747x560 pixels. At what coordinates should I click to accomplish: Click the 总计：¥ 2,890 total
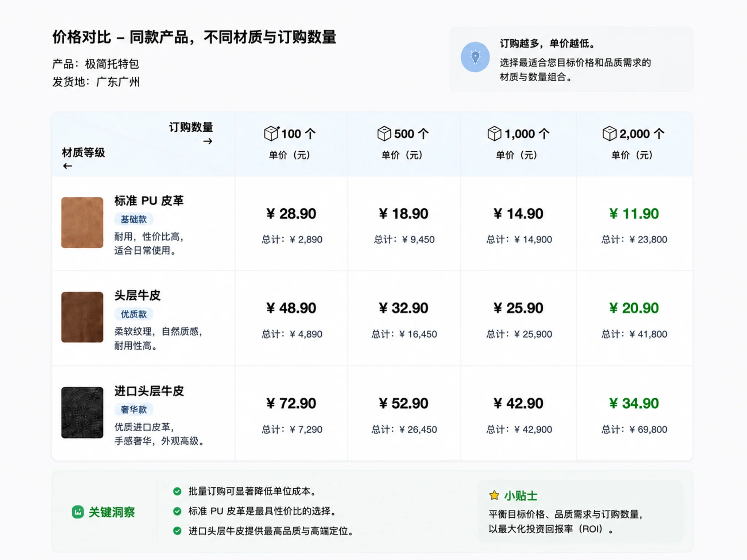tap(292, 240)
